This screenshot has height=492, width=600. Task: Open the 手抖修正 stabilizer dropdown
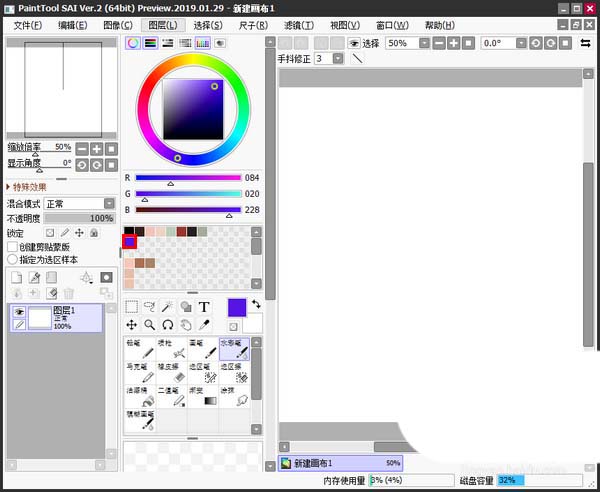(338, 59)
